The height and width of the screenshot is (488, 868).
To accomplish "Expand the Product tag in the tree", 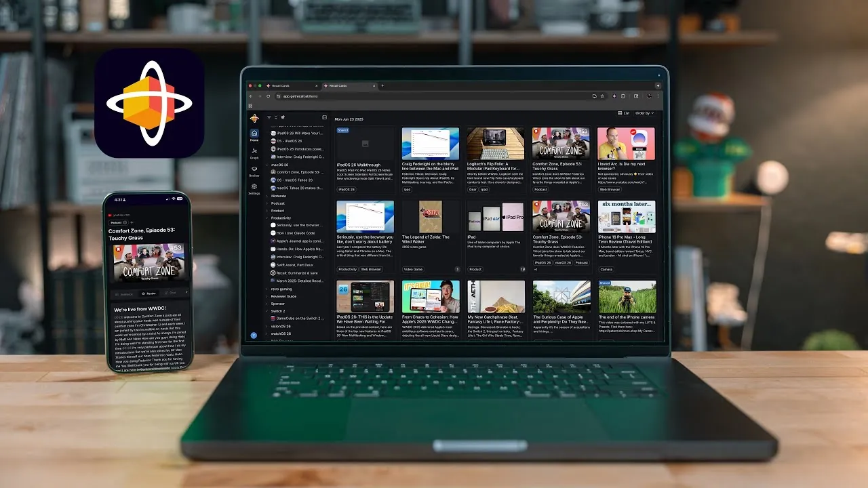I will (x=267, y=211).
